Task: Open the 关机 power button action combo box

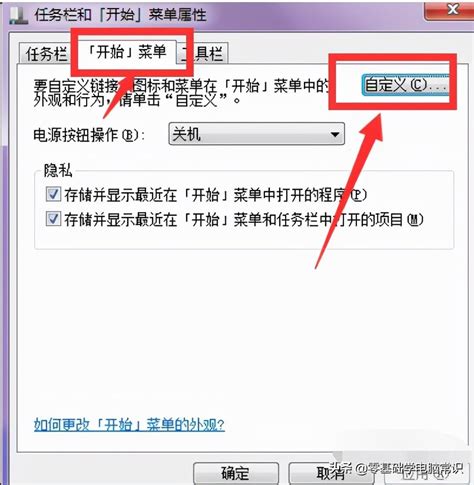Action: [256, 134]
